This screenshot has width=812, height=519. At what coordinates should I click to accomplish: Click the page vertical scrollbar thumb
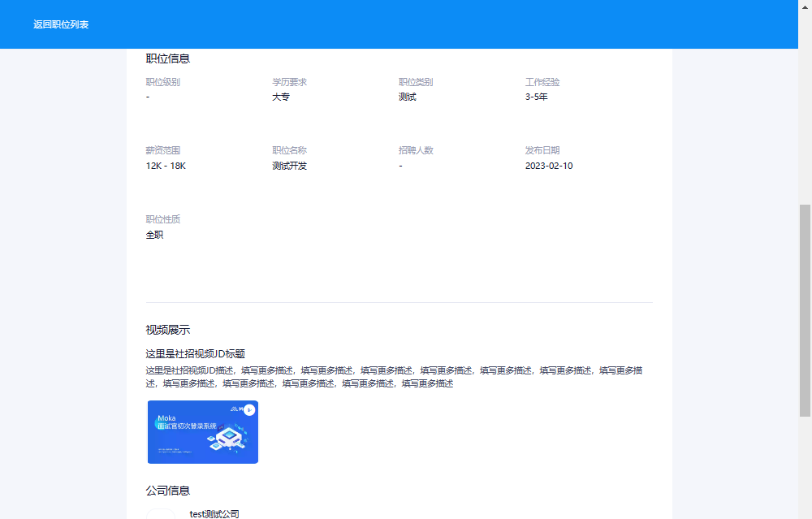[805, 310]
